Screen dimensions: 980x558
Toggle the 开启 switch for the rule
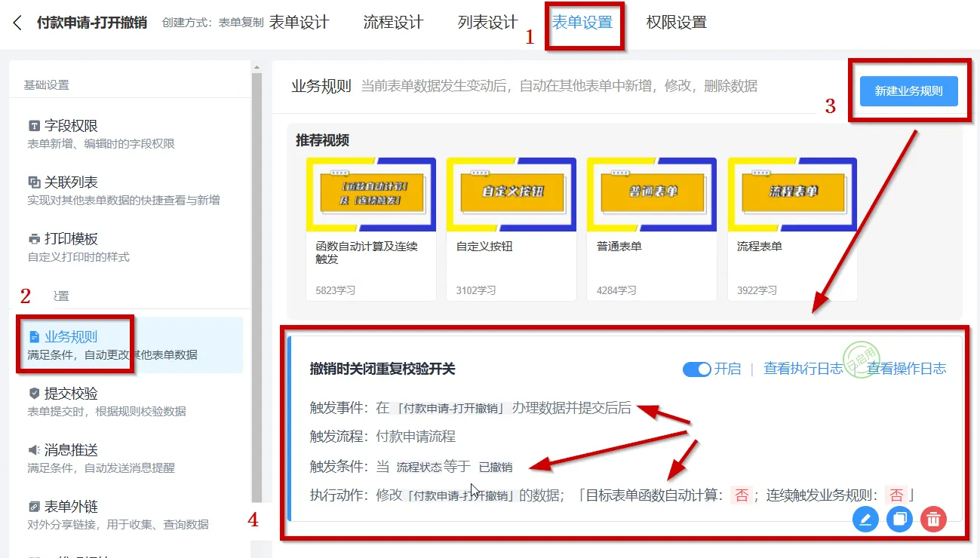coord(696,369)
